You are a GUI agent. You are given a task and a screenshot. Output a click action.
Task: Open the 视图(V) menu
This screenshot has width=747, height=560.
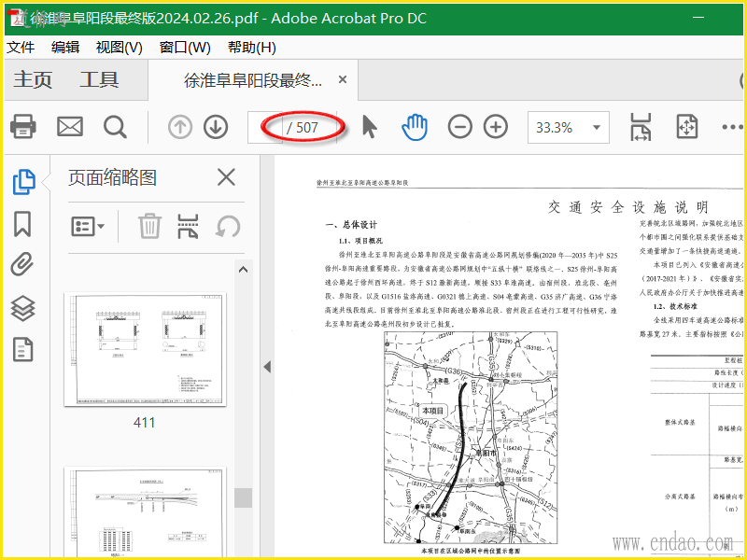pos(120,48)
